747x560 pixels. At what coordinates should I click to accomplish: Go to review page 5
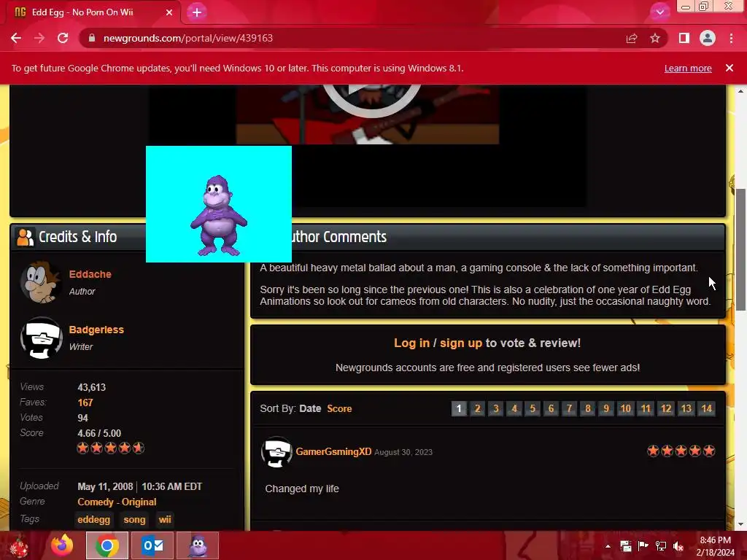coord(533,408)
